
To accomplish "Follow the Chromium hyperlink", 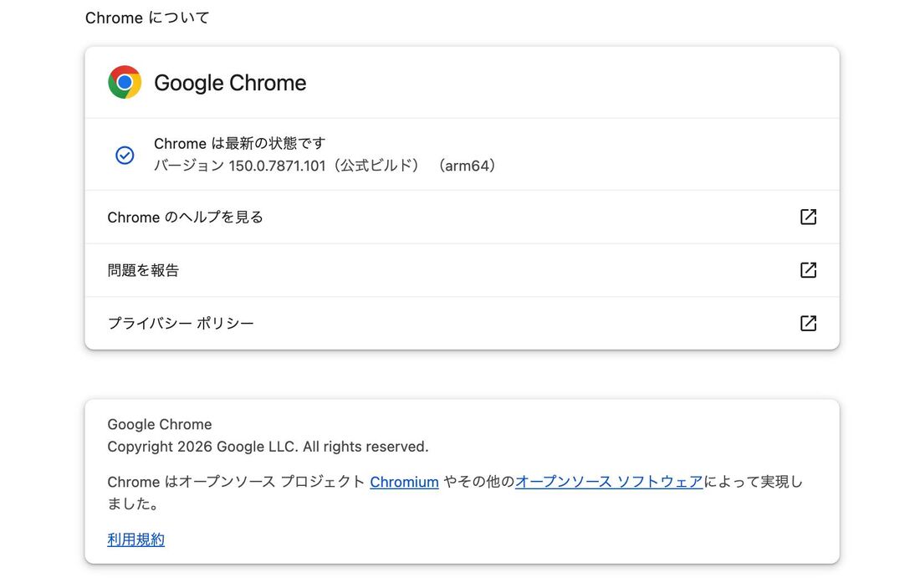I will coord(404,482).
